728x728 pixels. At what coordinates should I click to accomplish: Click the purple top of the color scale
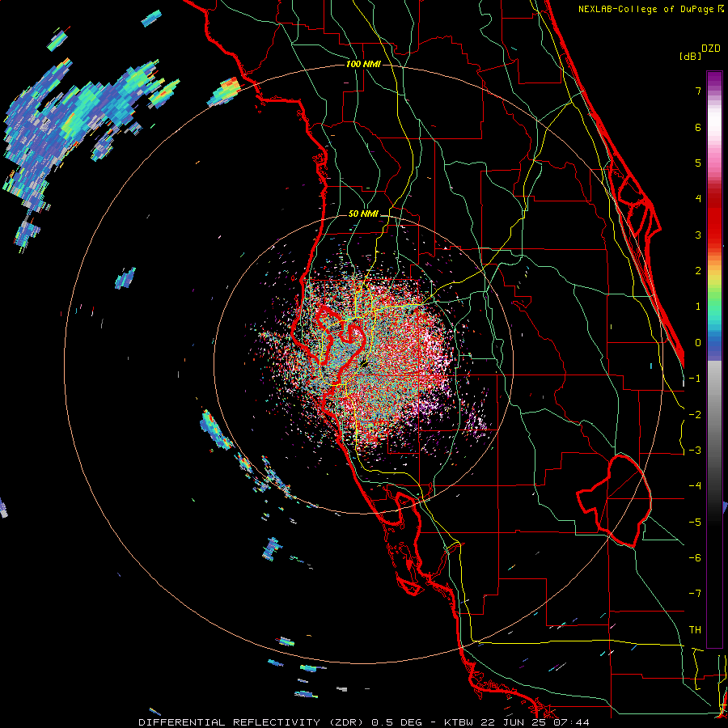pos(714,78)
